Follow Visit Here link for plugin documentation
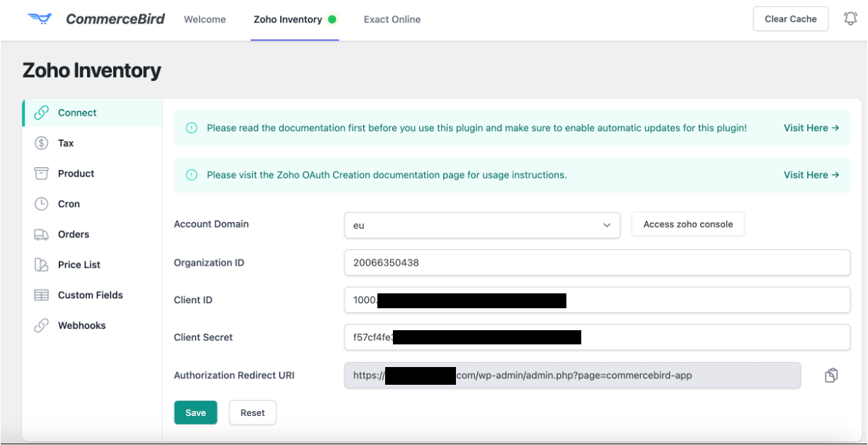868x445 pixels. pyautogui.click(x=811, y=128)
